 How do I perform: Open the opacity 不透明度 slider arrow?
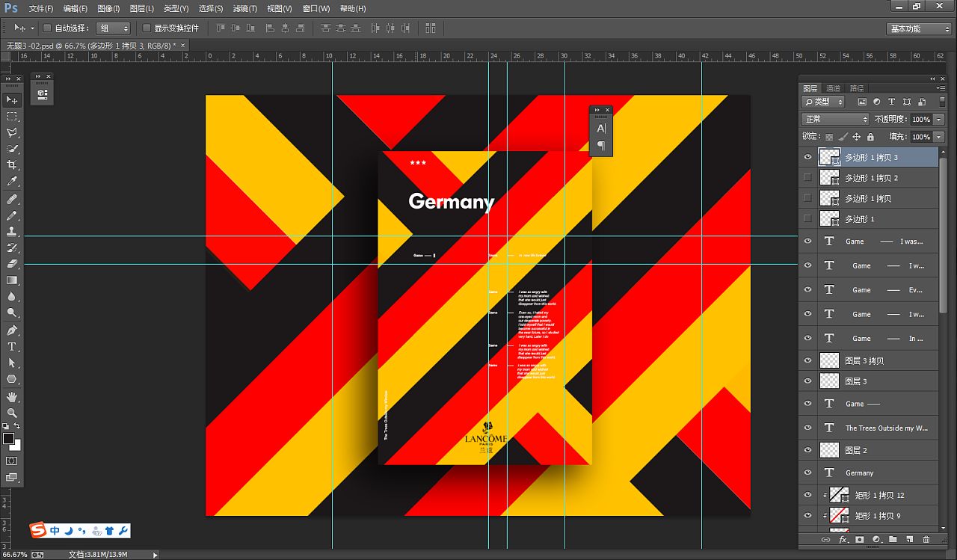(939, 120)
